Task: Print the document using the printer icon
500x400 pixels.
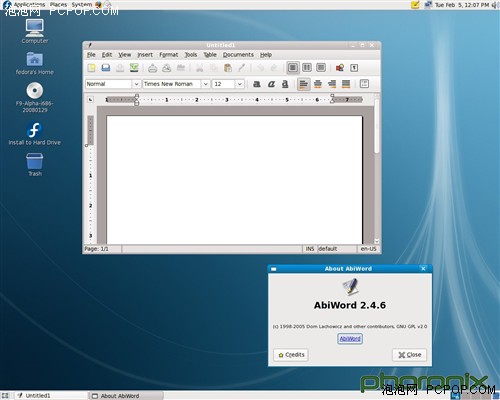Action: coord(152,68)
